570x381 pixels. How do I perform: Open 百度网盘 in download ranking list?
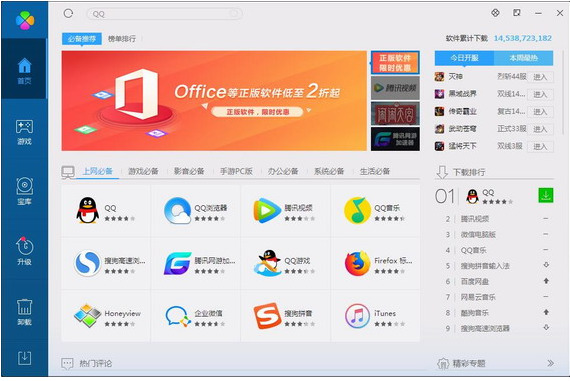click(x=475, y=281)
